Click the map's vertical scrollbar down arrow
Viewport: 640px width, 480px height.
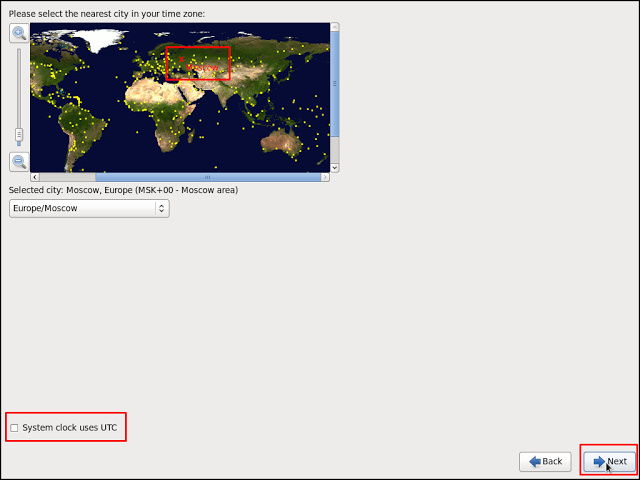point(334,167)
